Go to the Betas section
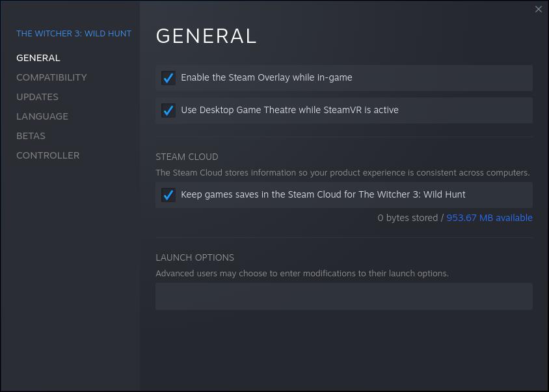This screenshot has width=549, height=392. (x=31, y=136)
